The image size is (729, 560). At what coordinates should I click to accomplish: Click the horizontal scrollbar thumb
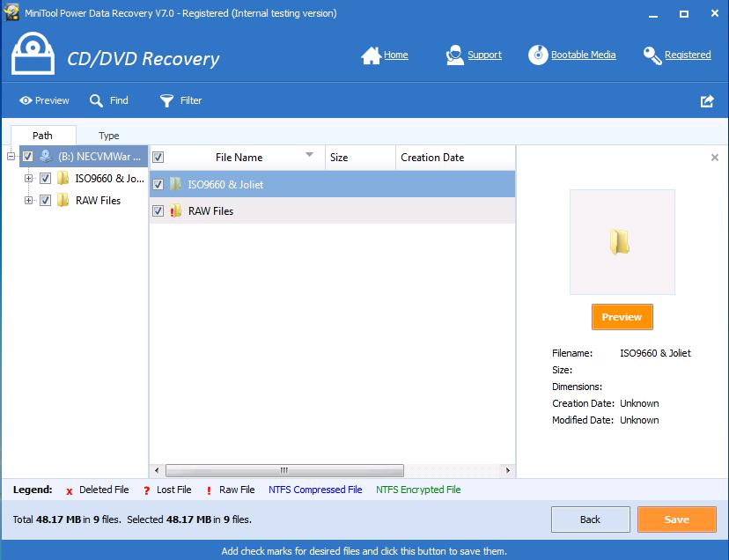284,470
